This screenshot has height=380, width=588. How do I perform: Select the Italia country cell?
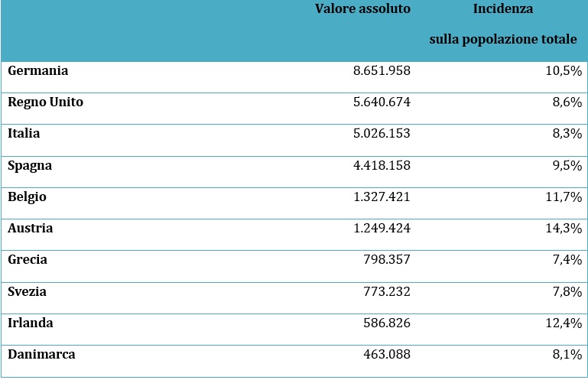pyautogui.click(x=24, y=133)
